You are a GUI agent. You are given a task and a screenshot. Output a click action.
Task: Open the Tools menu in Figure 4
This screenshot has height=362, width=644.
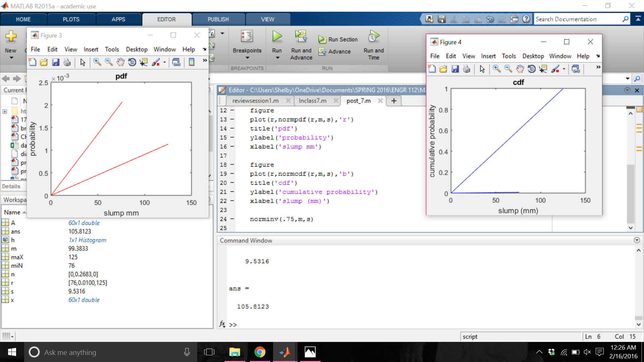508,56
